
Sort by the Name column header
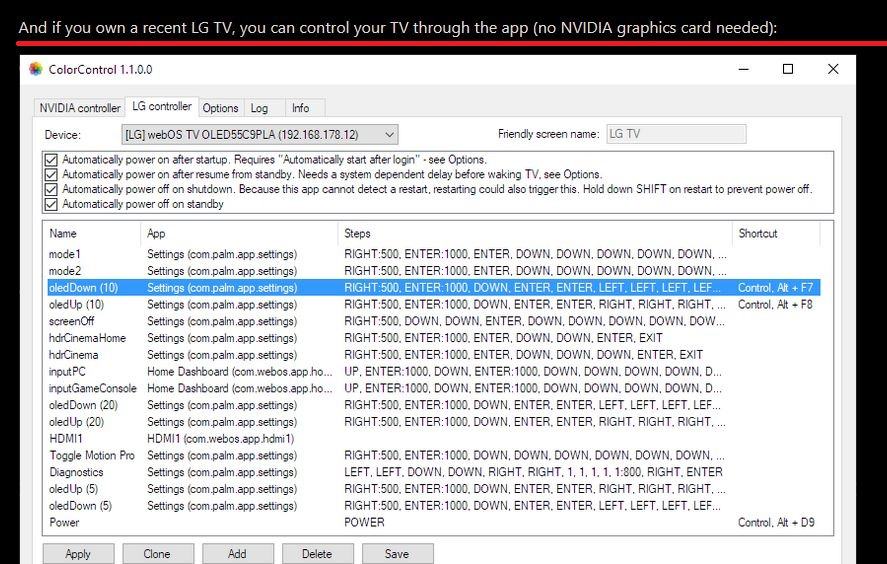click(92, 233)
